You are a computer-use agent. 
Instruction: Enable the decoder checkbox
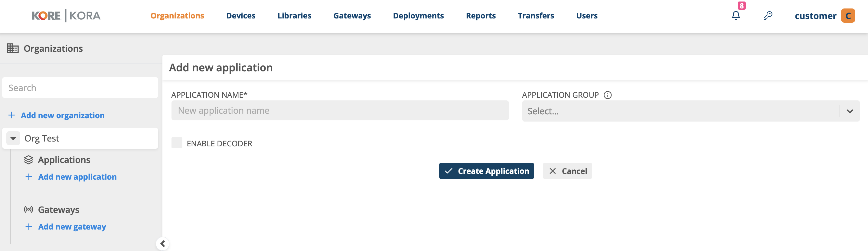[x=177, y=143]
